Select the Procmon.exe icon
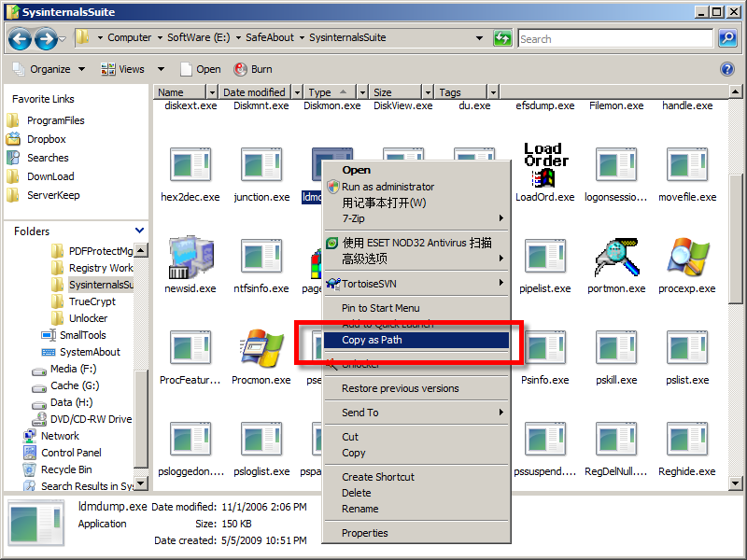 click(261, 348)
